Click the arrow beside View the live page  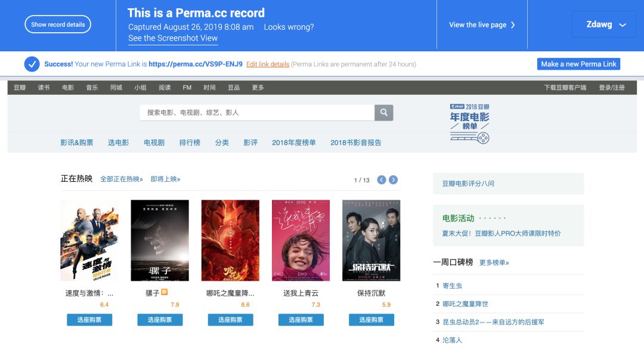514,25
